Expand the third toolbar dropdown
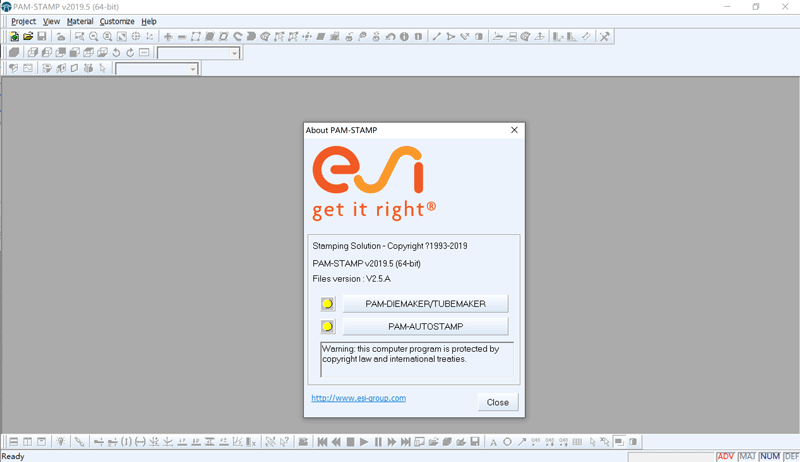The width and height of the screenshot is (800, 462). (192, 69)
